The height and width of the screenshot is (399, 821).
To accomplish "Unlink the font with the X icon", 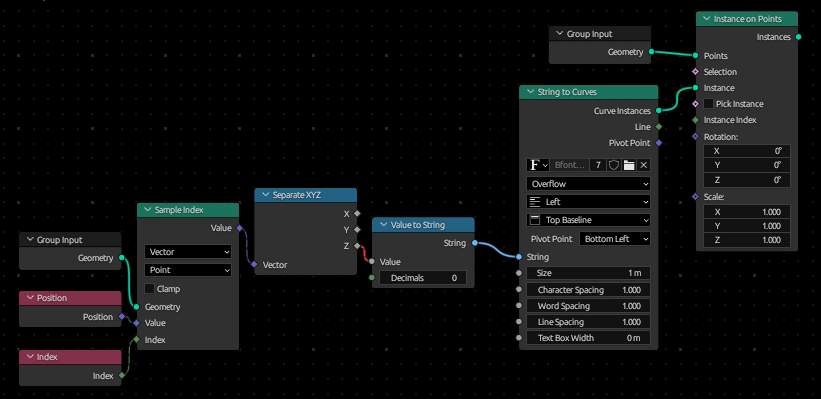I will pos(644,165).
